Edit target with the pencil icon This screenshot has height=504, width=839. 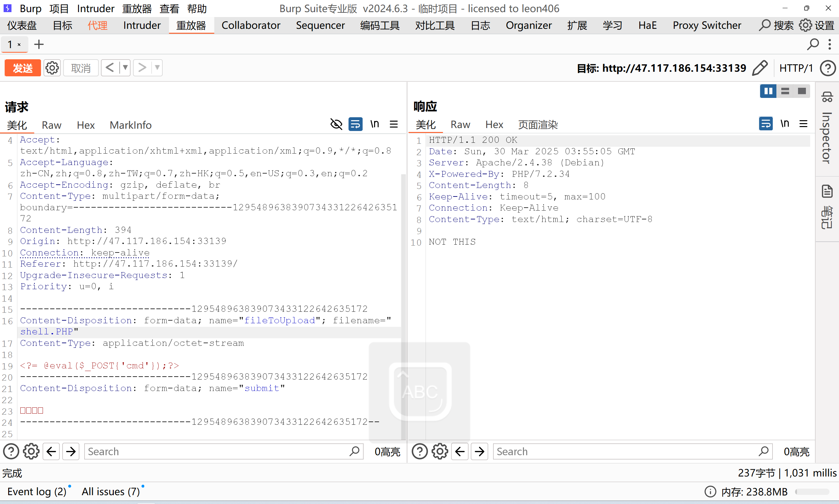(x=760, y=68)
